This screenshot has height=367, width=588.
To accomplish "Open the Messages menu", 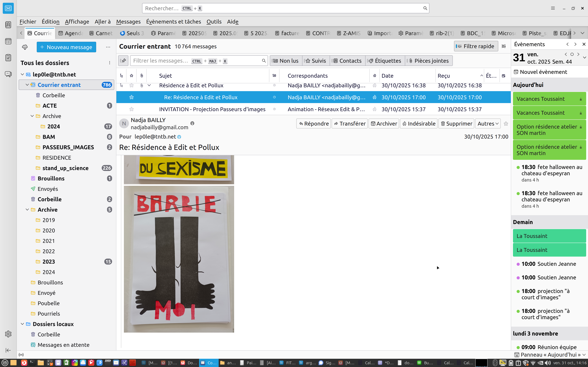I will [x=128, y=22].
